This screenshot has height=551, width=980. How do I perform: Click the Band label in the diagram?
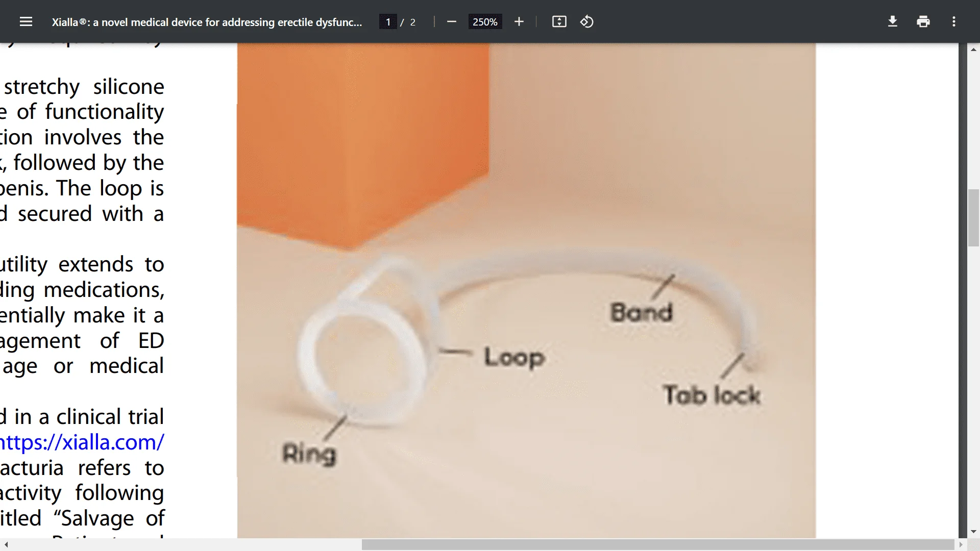(642, 313)
